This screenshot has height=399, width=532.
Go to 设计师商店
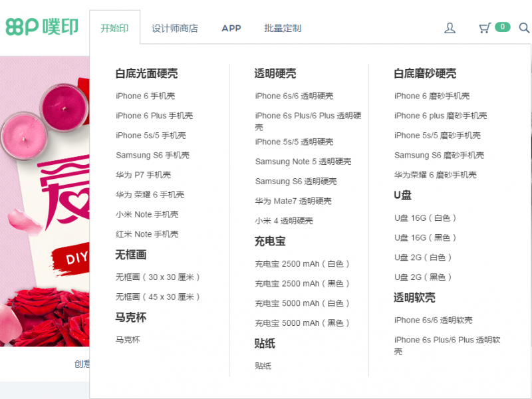(x=175, y=28)
